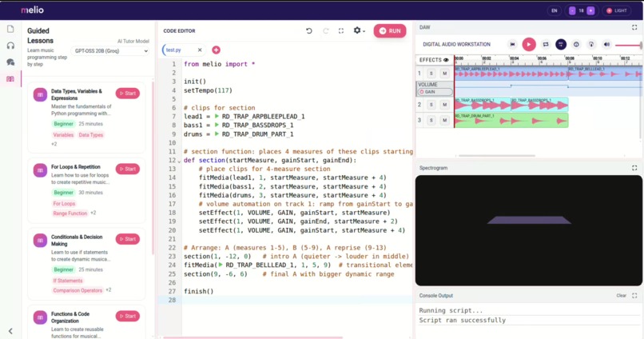Select the test.py file tab
644x339 pixels.
(x=173, y=50)
